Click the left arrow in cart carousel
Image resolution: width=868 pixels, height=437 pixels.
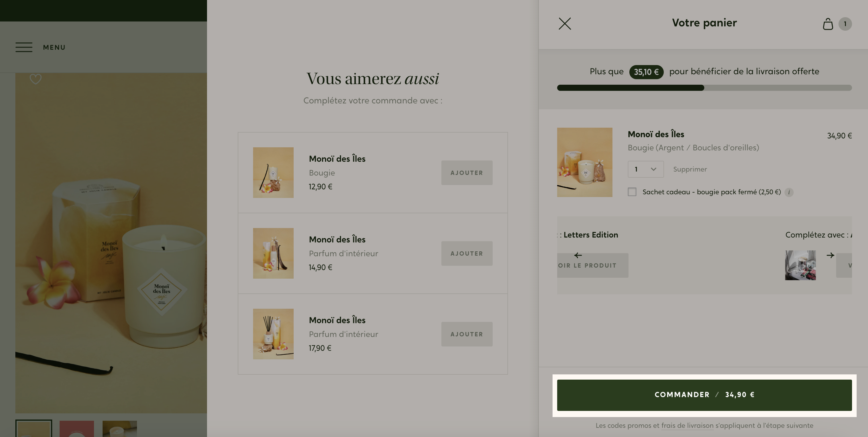tap(578, 255)
